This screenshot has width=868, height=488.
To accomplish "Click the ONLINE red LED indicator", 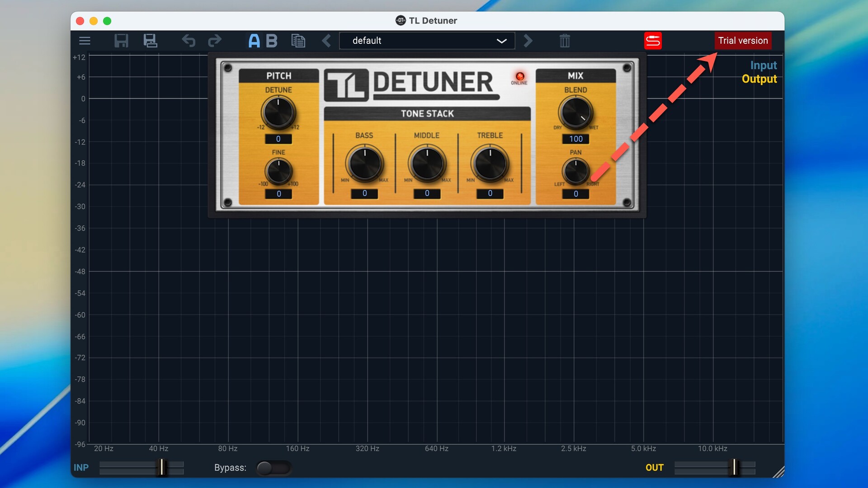I will click(520, 76).
